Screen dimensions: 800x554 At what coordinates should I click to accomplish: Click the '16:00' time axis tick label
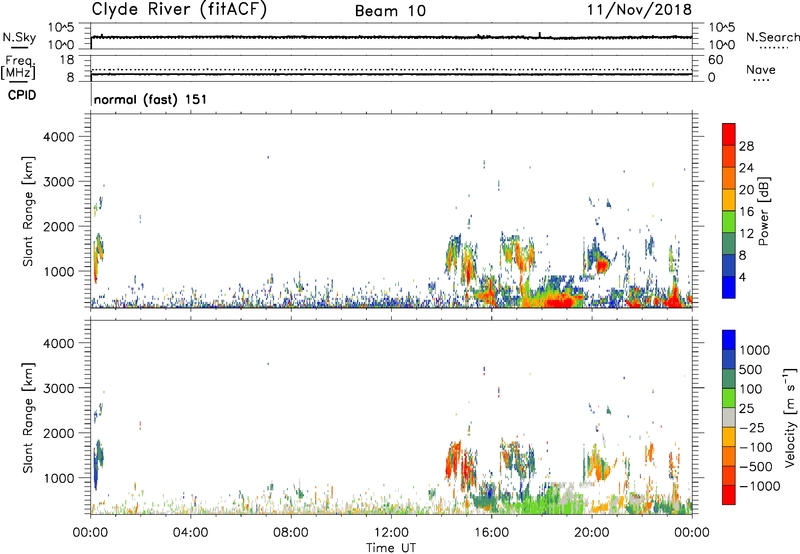point(491,533)
